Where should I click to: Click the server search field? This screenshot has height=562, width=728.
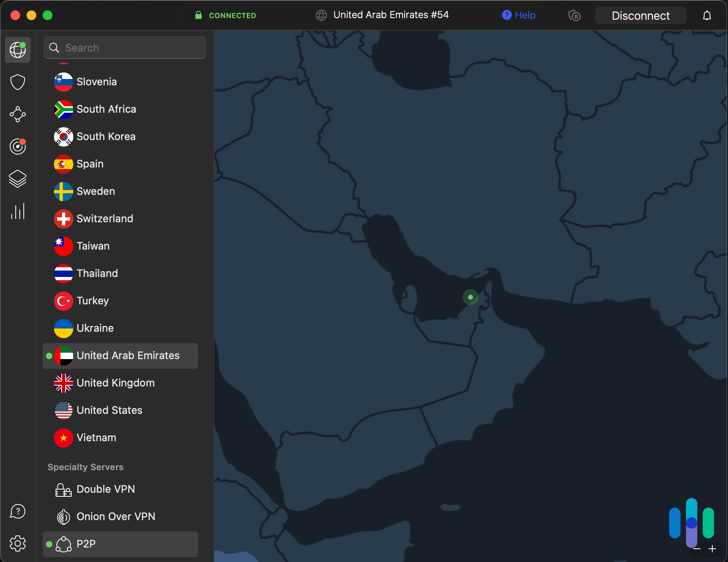(x=124, y=47)
